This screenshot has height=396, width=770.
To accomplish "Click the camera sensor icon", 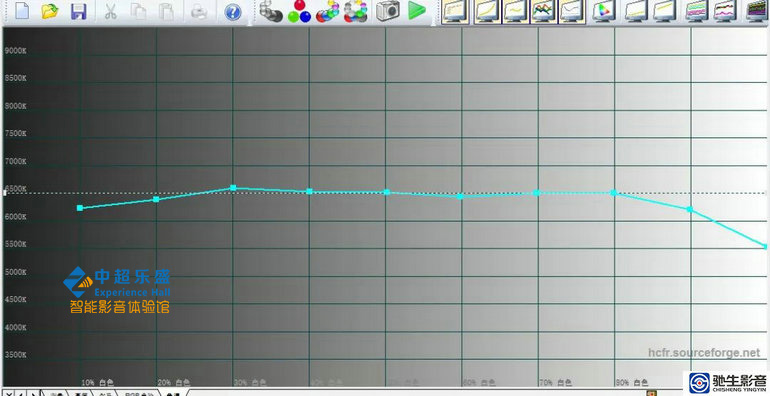I will point(388,11).
